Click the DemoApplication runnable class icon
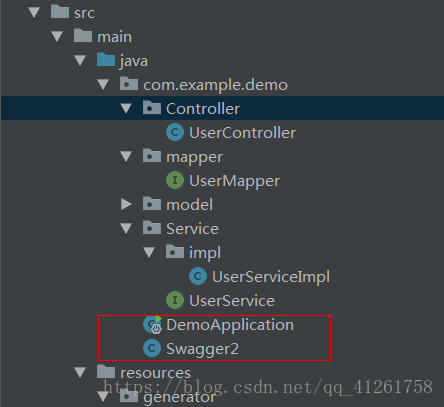This screenshot has height=407, width=444. point(152,324)
